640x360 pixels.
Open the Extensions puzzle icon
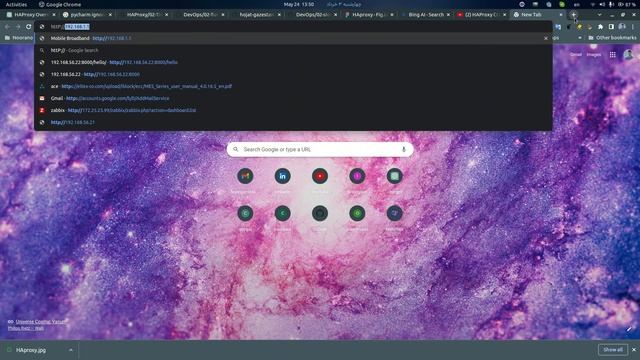[x=600, y=27]
